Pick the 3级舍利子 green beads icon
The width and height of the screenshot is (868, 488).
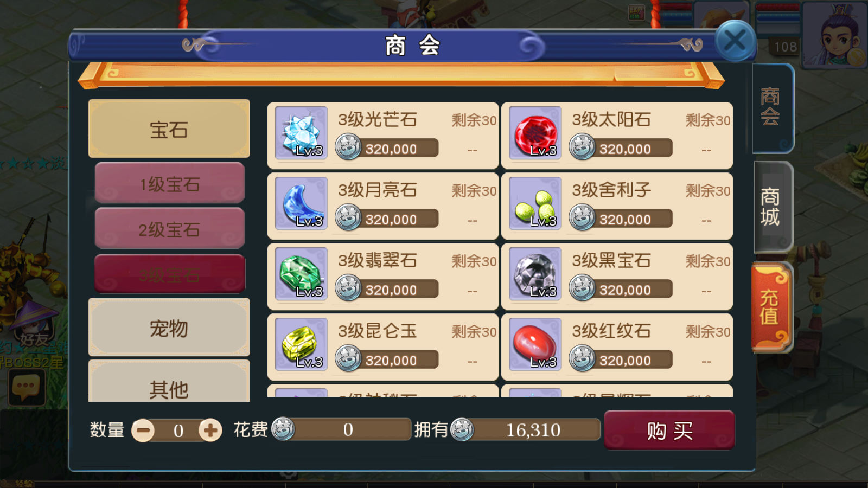coord(535,203)
